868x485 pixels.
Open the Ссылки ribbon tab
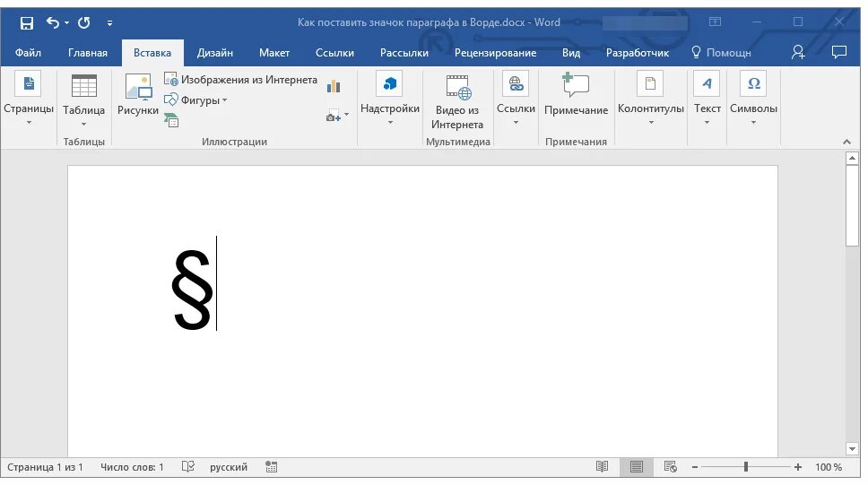[334, 53]
